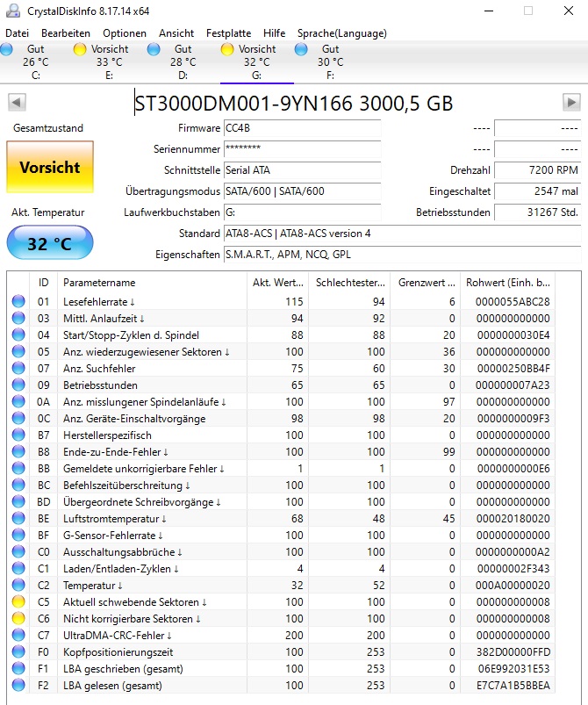Select 'Anz. Geräte-Einschaltvorgänge' parameter row

[281, 418]
